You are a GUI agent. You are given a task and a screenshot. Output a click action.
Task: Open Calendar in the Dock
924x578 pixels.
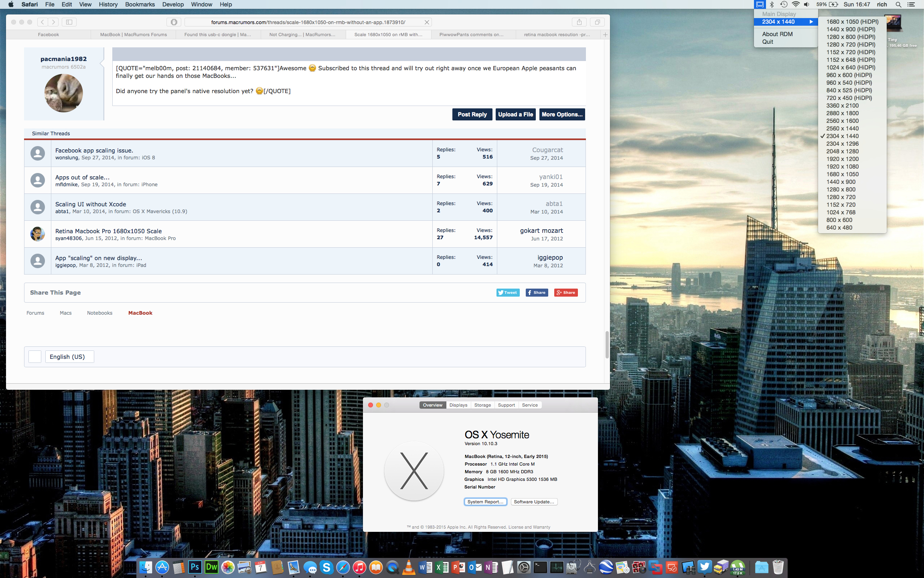261,567
